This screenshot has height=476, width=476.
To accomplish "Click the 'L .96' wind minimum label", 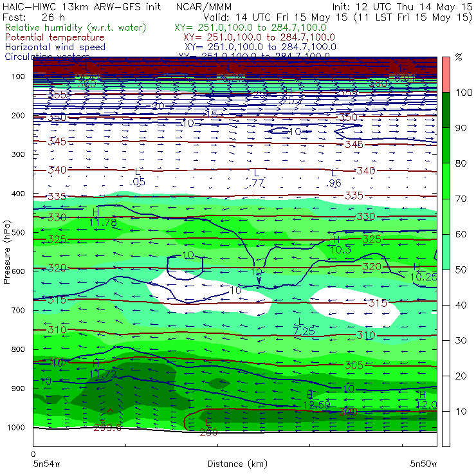I will click(x=334, y=178).
